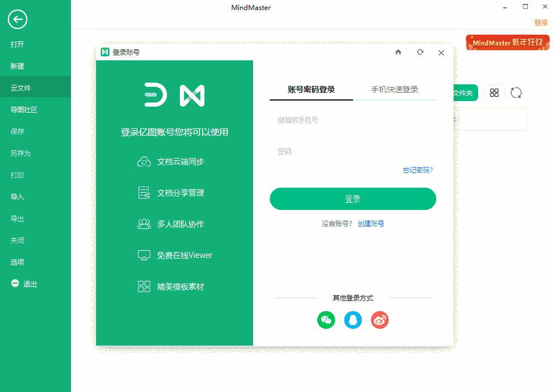Screen dimensions: 553x392
Task: Click the 邮箱或手机号 input field
Action: coord(353,119)
